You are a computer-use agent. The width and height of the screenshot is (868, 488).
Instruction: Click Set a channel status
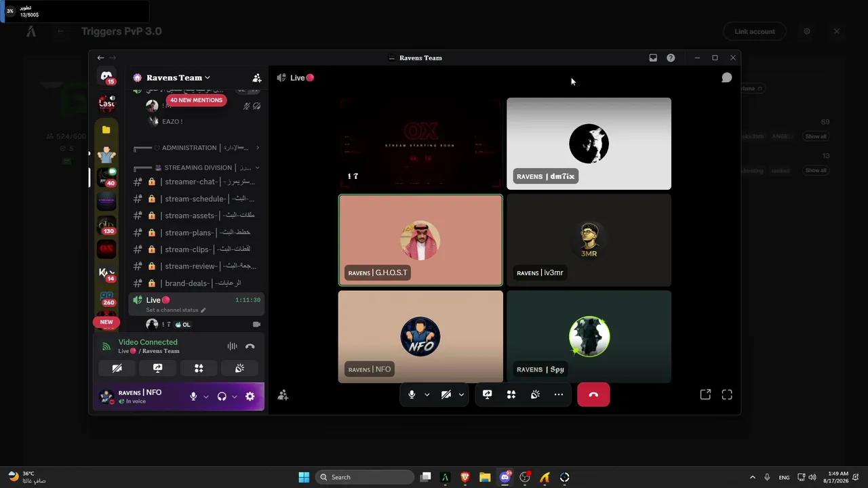coord(172,310)
